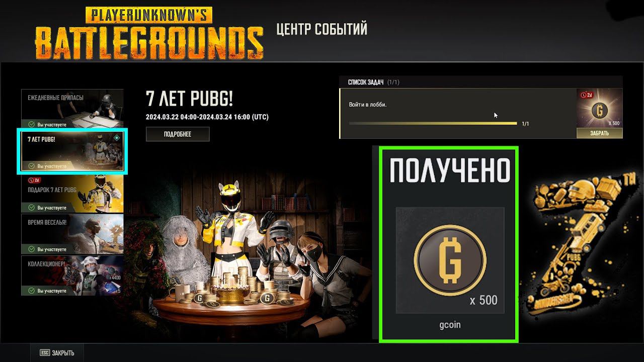
Task: Open the КОЛЛЕКЦИОНЕР! event tile
Action: pyautogui.click(x=72, y=276)
